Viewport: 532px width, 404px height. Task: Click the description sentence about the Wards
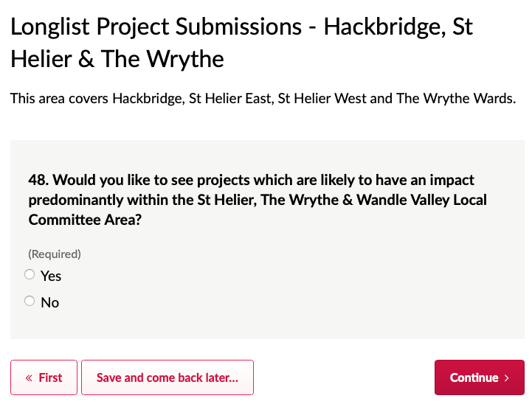263,98
